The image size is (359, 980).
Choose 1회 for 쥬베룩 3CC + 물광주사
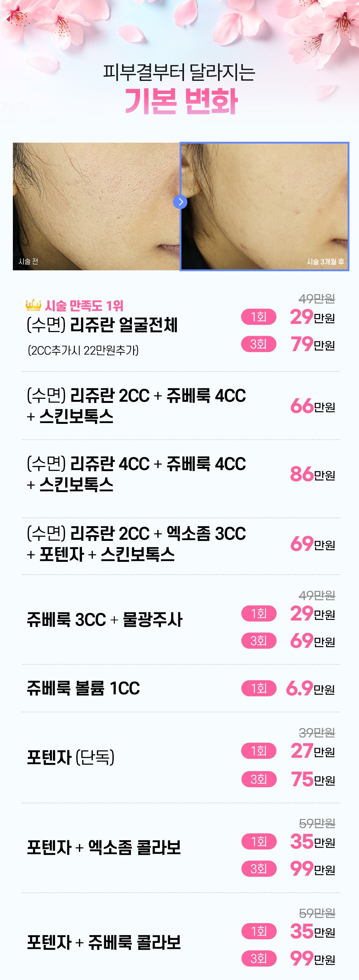tap(258, 613)
